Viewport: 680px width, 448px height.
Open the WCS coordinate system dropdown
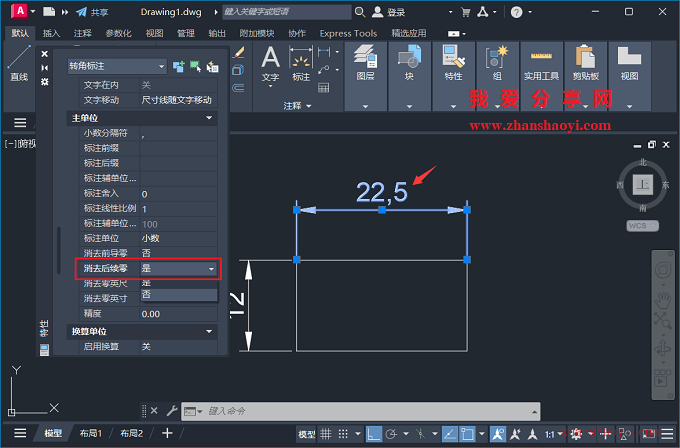(x=642, y=226)
